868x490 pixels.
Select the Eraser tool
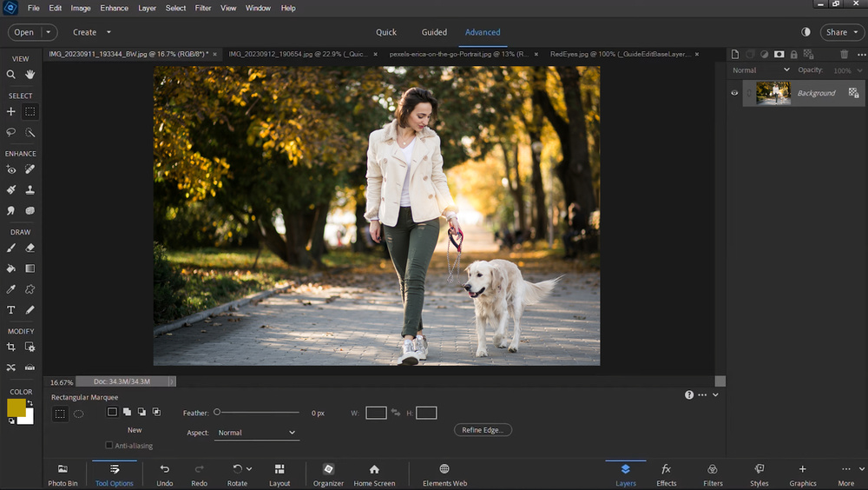coord(30,248)
